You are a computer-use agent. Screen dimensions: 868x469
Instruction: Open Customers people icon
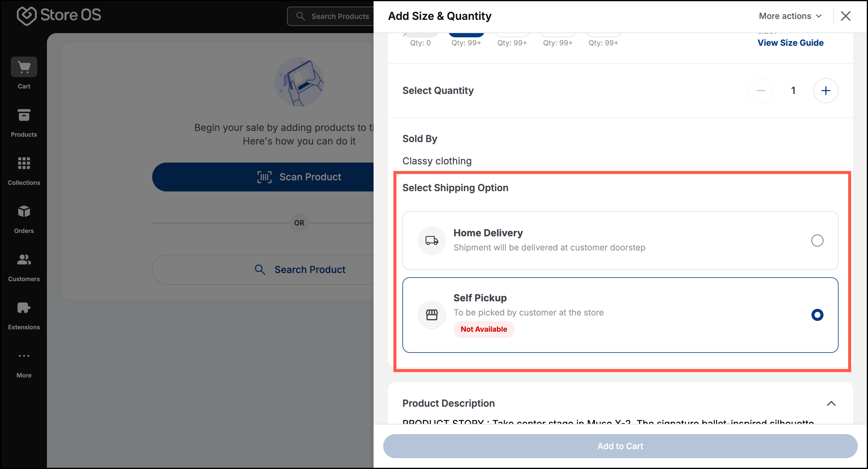24,259
